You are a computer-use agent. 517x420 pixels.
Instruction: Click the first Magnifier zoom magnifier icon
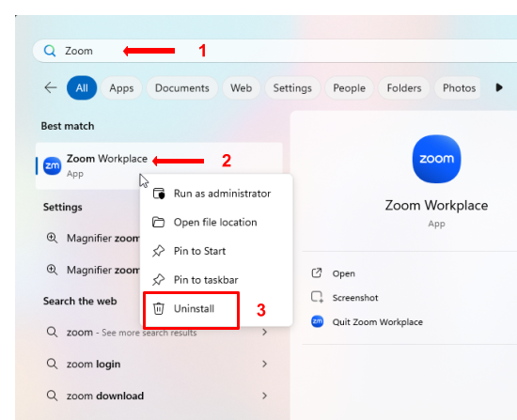click(52, 238)
